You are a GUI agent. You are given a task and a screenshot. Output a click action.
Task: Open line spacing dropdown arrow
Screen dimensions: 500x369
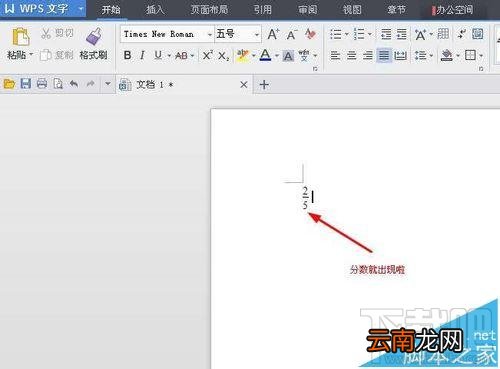[431, 55]
